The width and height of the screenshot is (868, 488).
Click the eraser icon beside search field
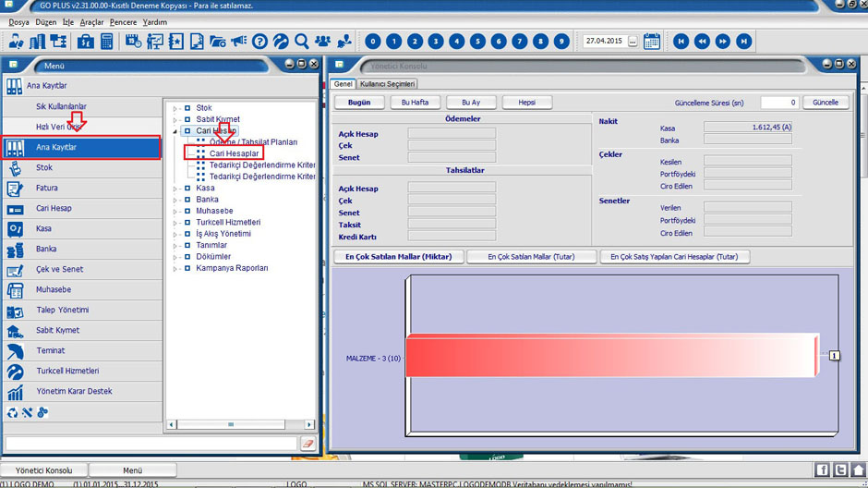[x=308, y=443]
